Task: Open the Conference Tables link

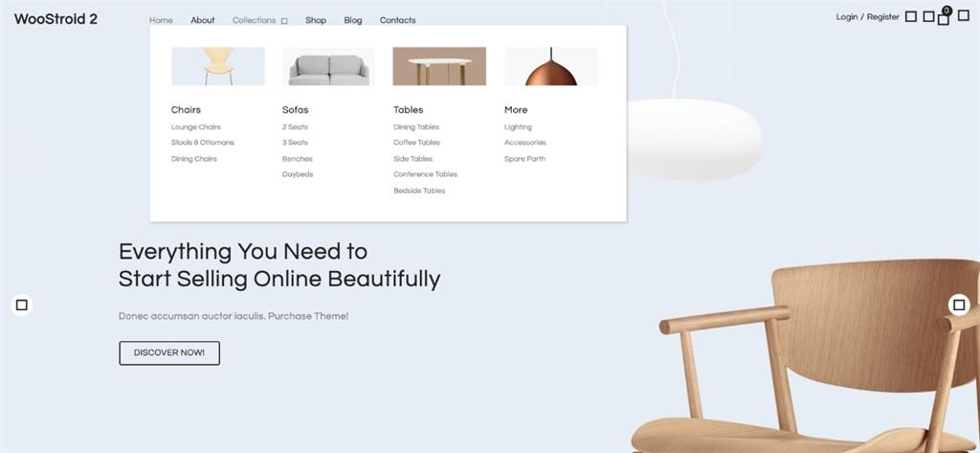Action: pos(426,174)
